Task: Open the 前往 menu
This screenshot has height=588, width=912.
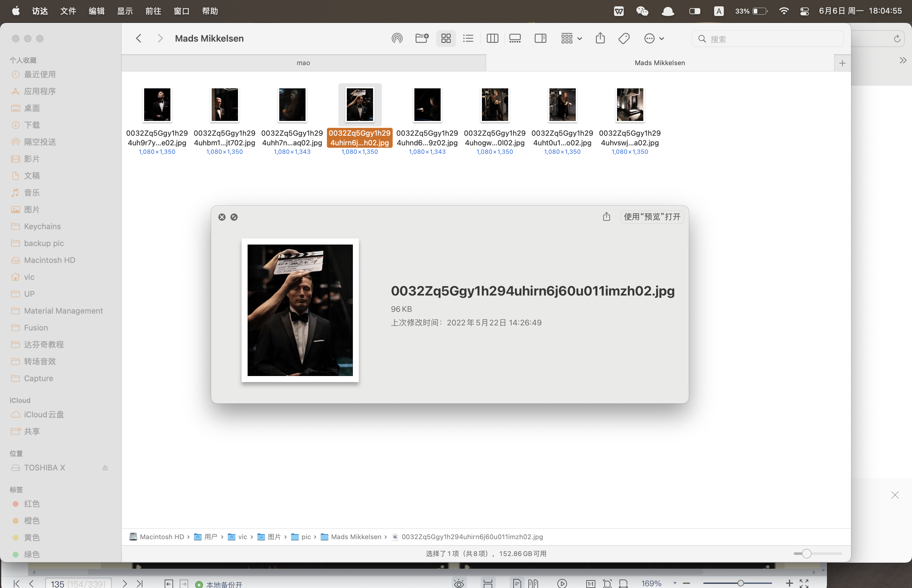Action: [153, 11]
